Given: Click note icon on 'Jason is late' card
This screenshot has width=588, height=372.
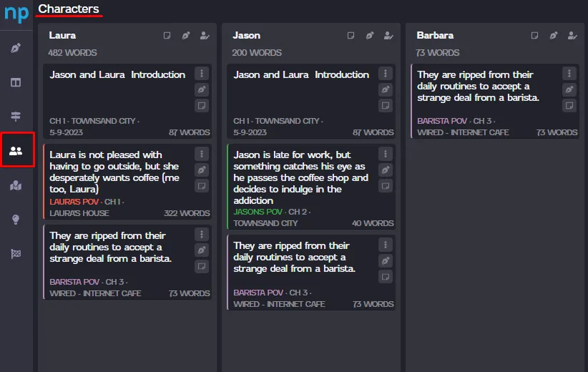Looking at the screenshot, I should (x=385, y=186).
